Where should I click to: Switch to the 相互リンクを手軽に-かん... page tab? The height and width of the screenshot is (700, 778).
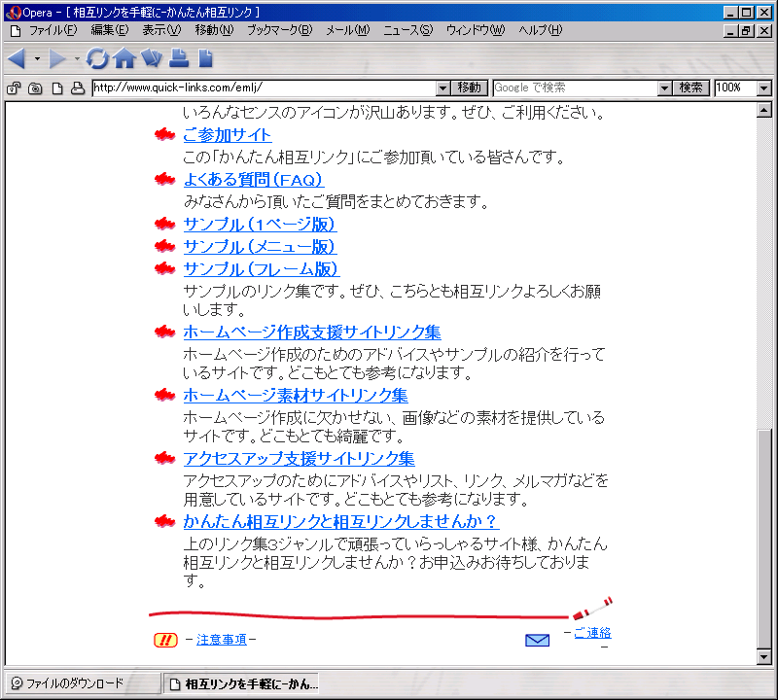coord(241,684)
